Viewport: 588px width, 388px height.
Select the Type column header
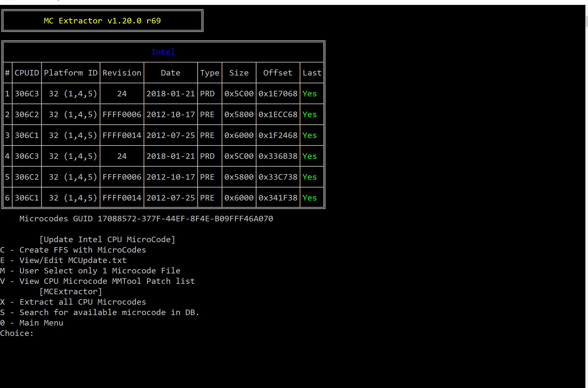point(210,73)
